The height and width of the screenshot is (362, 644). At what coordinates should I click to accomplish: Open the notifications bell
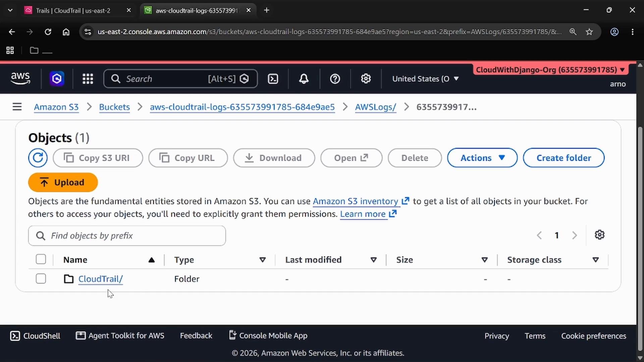(304, 79)
